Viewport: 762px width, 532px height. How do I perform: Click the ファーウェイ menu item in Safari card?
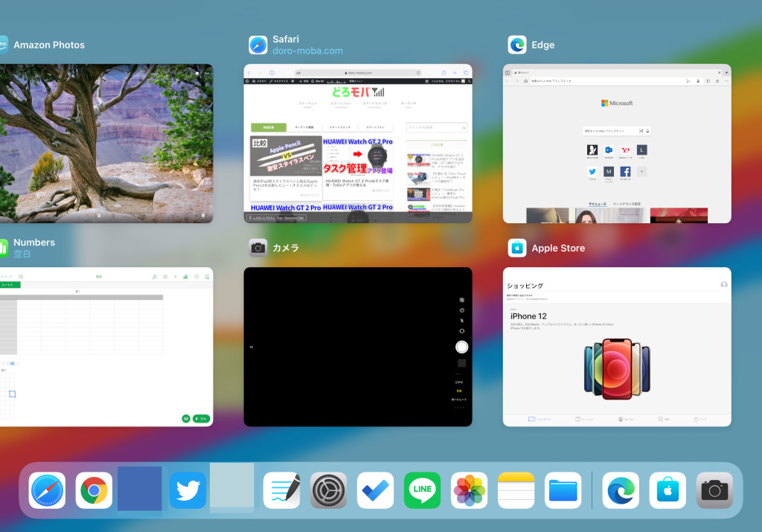[x=307, y=104]
